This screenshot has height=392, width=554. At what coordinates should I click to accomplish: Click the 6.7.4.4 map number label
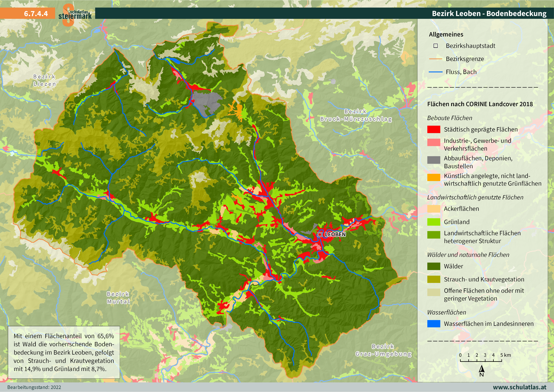36,14
